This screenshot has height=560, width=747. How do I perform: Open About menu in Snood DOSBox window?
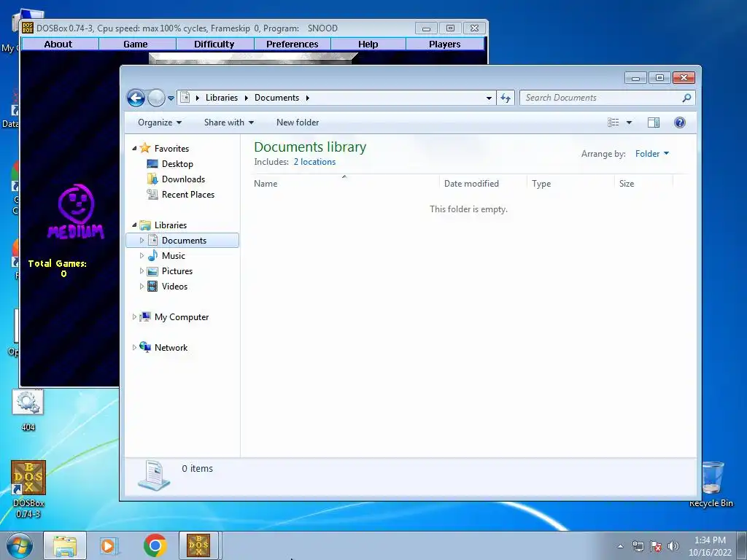(60, 44)
